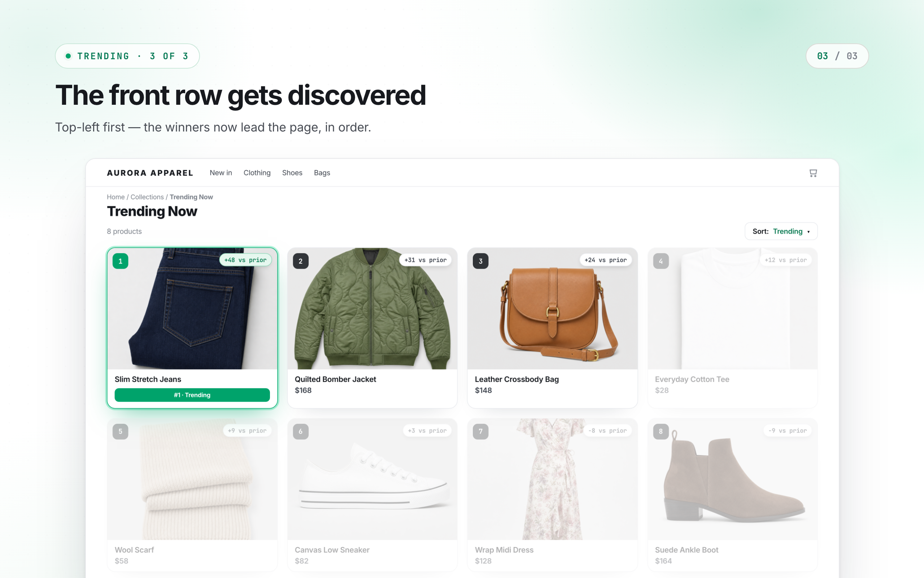Open the Slim Stretch Jeans image
The height and width of the screenshot is (578, 924).
click(x=192, y=309)
